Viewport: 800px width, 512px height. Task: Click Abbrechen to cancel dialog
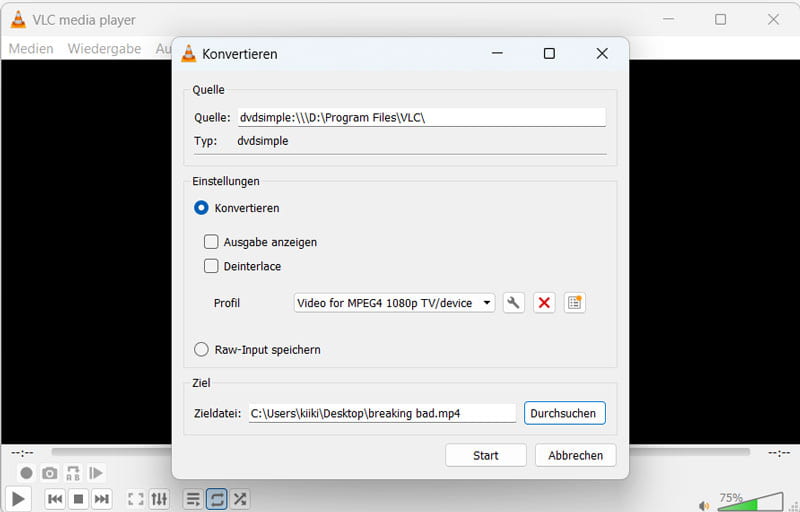pos(575,455)
